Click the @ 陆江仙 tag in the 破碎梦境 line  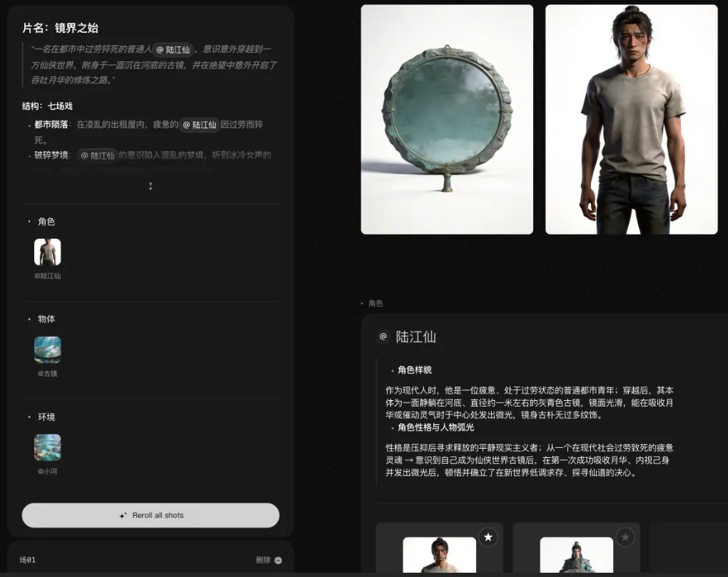(x=98, y=155)
